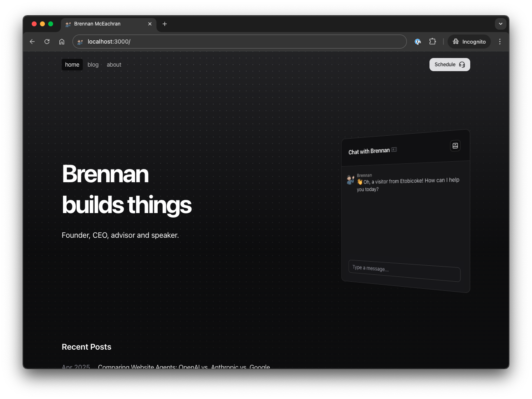Reload the page with the refresh icon
The height and width of the screenshot is (399, 532).
click(47, 42)
